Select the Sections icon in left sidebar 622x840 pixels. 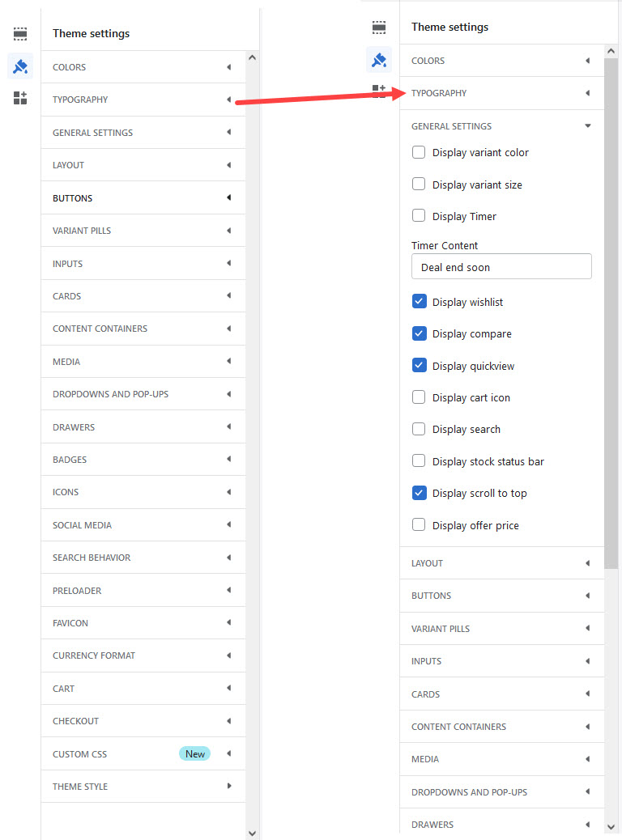coord(19,33)
